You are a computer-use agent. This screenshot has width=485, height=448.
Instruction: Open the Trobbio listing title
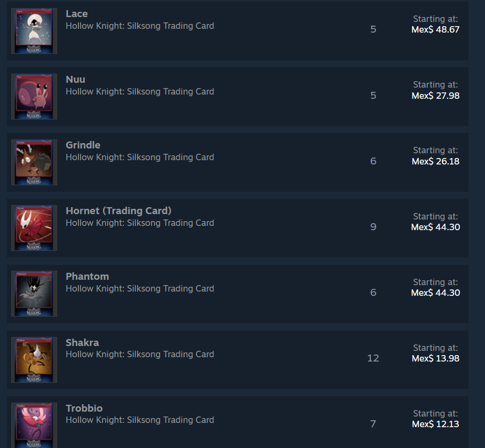[x=84, y=408]
